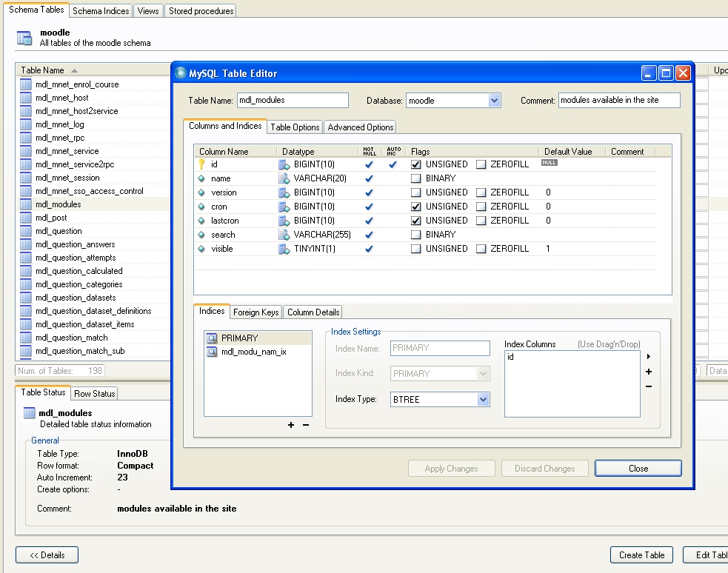Open the Foreign Keys tab
728x573 pixels.
256,312
